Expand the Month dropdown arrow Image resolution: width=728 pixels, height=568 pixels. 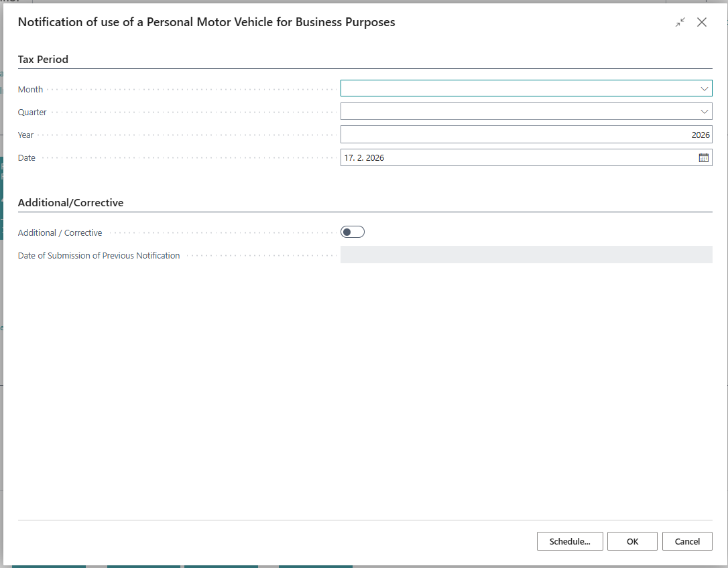coord(704,89)
